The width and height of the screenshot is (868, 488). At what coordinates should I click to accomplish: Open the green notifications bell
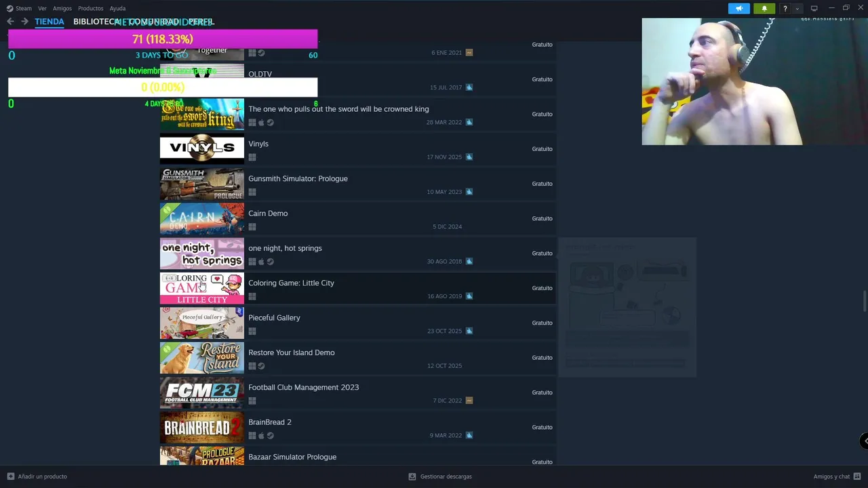click(x=764, y=8)
